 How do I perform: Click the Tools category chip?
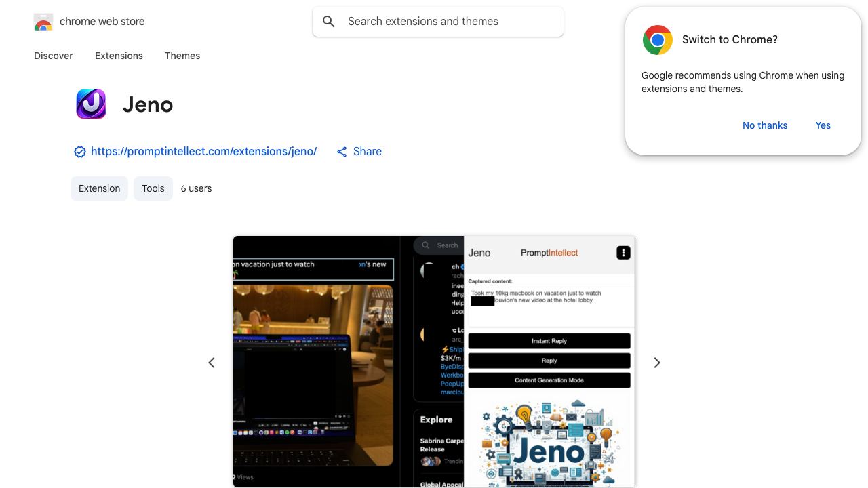tap(153, 188)
